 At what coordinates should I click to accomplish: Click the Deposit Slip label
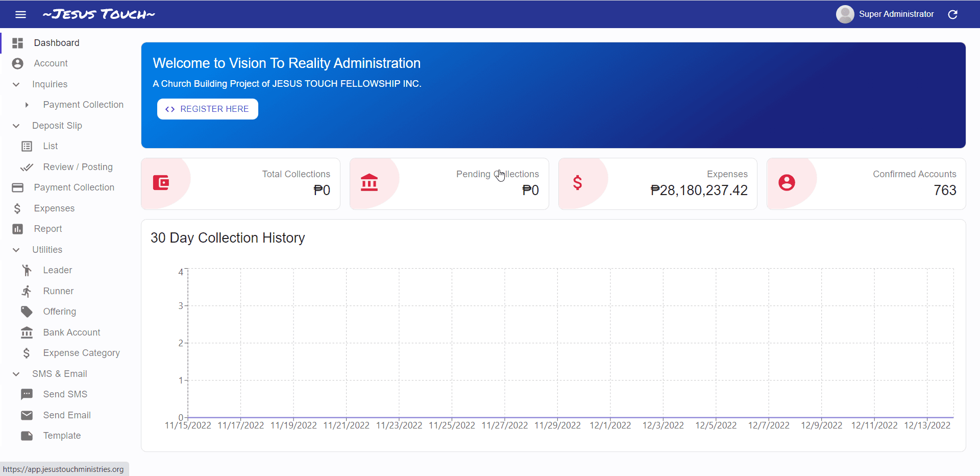(x=57, y=126)
